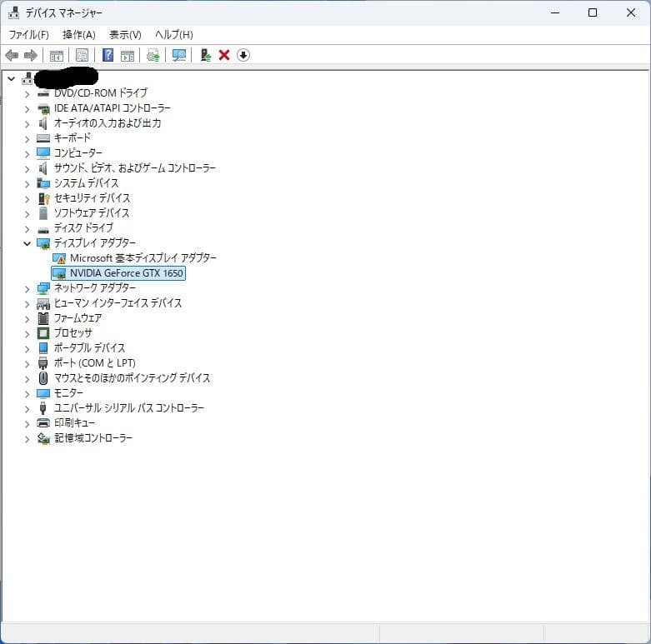The width and height of the screenshot is (651, 644).
Task: Click the Forward arrow toolbar icon
Action: [x=31, y=55]
